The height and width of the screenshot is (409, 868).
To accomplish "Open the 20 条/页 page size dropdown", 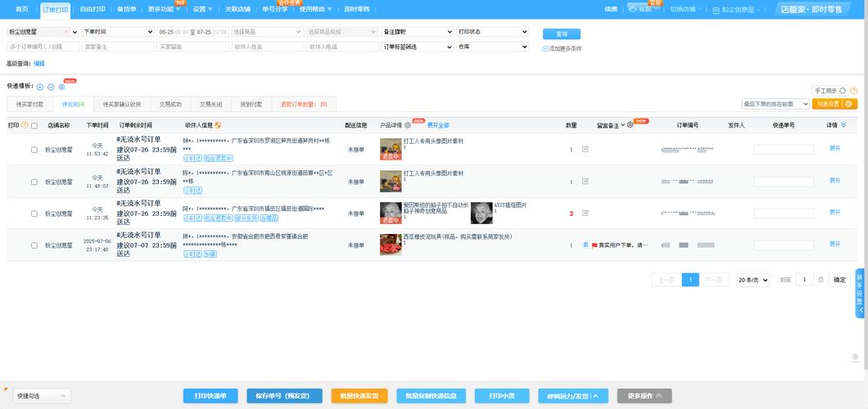I will point(753,281).
